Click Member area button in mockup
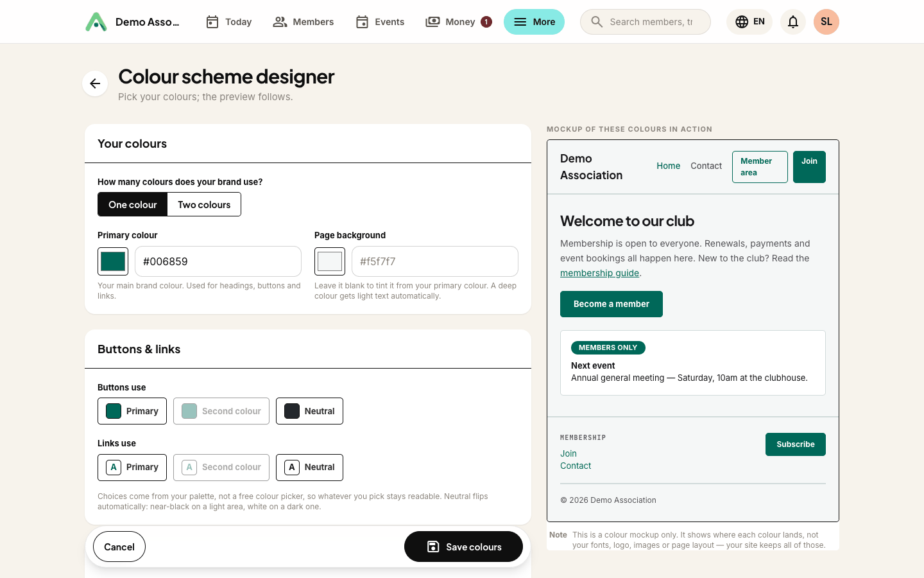924x578 pixels. point(760,167)
